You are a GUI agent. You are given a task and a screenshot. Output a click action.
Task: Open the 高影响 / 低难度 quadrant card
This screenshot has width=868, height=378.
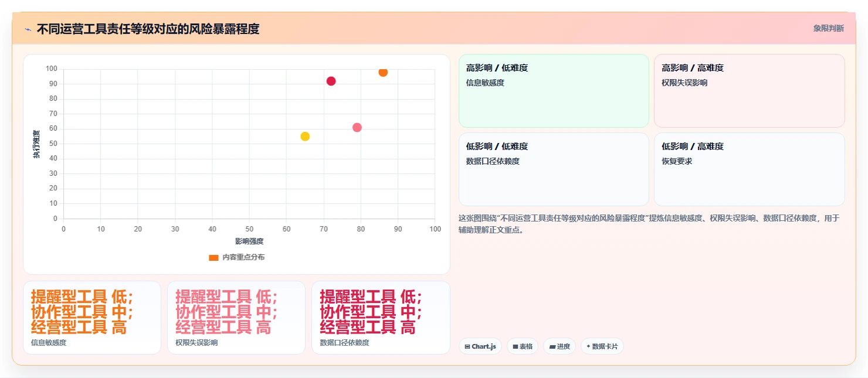554,91
